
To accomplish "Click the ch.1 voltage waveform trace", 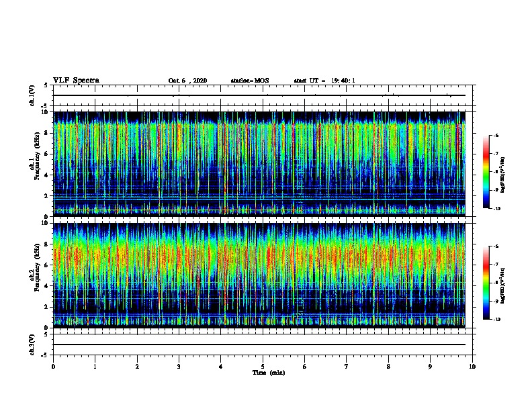I will [259, 95].
